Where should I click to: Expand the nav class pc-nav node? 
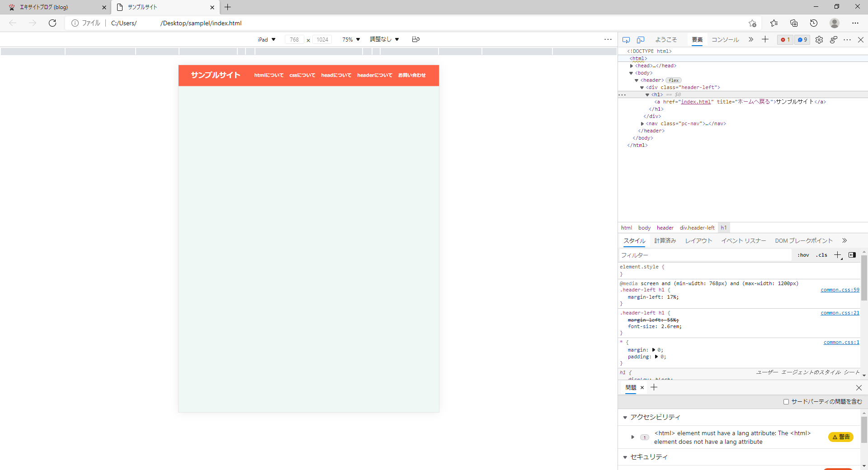point(642,124)
